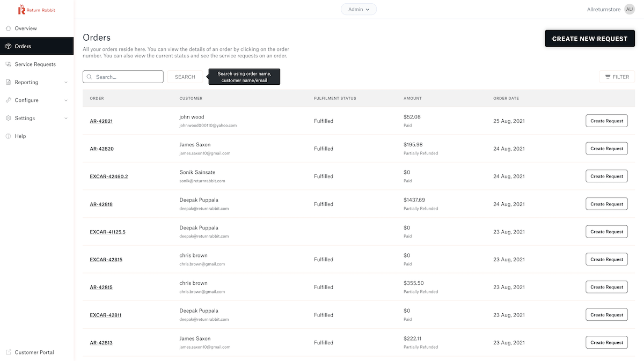This screenshot has width=644, height=361.
Task: Click the CUSTOMER column header
Action: click(x=191, y=98)
